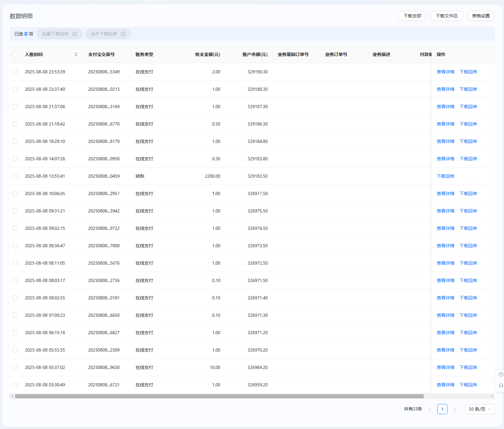Download receipt for transaction 20250808...5349
Image resolution: width=504 pixels, height=429 pixels.
click(x=468, y=72)
